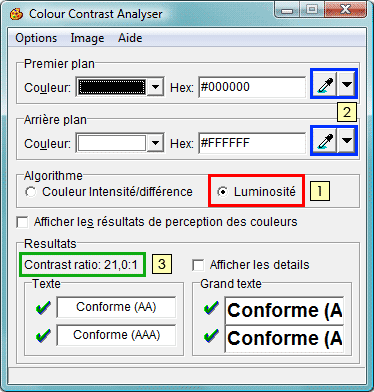This screenshot has height=392, width=374.
Task: Open the Arrière plan colour dropdown
Action: tap(155, 144)
